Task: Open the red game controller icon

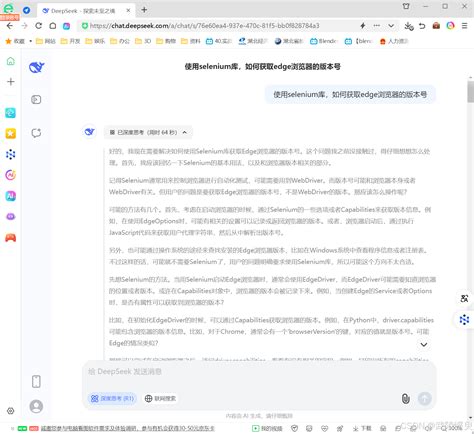Action: 10,238
